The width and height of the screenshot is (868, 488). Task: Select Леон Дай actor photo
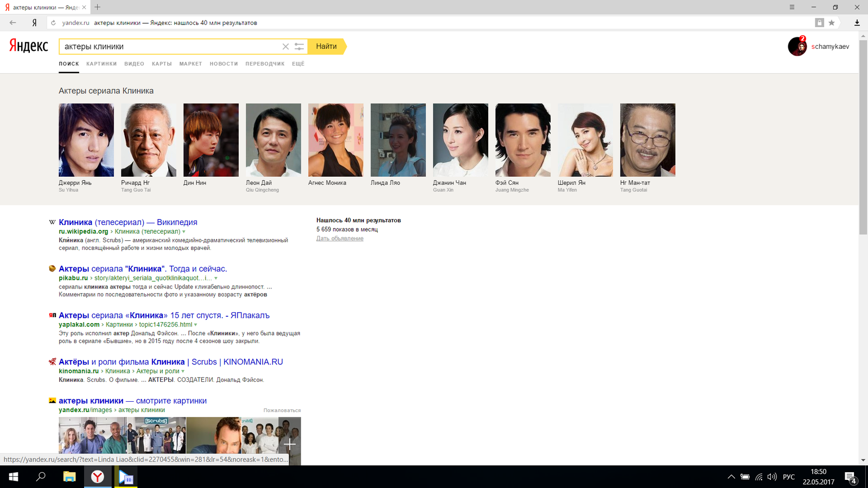(x=273, y=140)
